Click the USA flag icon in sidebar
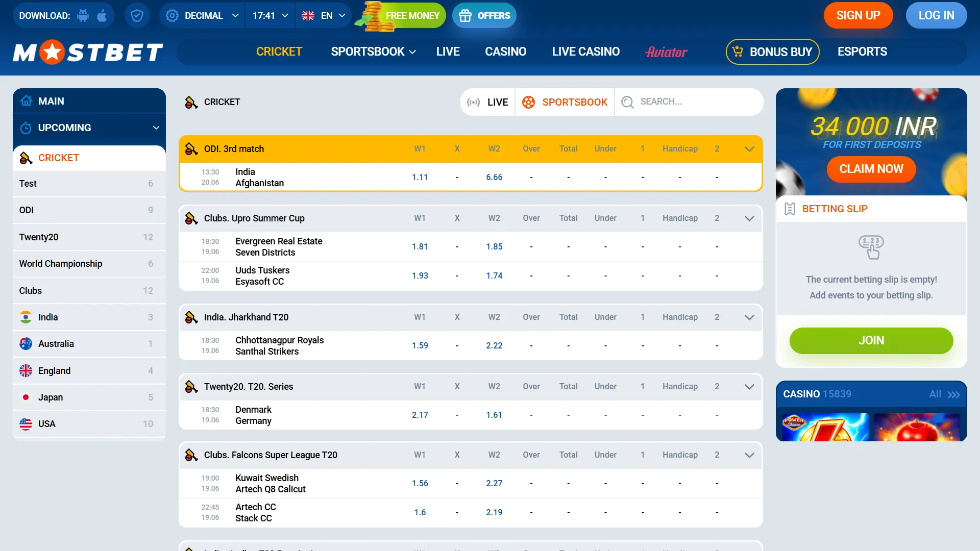The image size is (980, 551). pyautogui.click(x=26, y=424)
